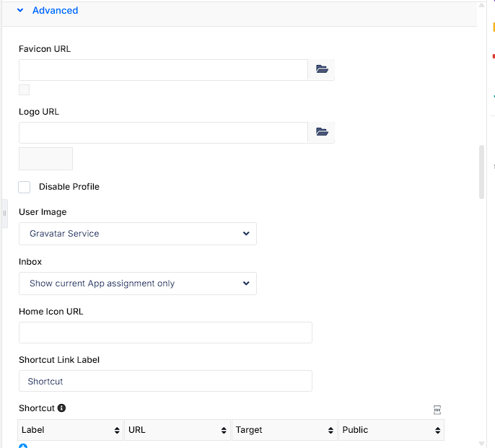Viewport: 495px width, 448px height.
Task: Focus the Favicon URL text field
Action: click(x=163, y=70)
